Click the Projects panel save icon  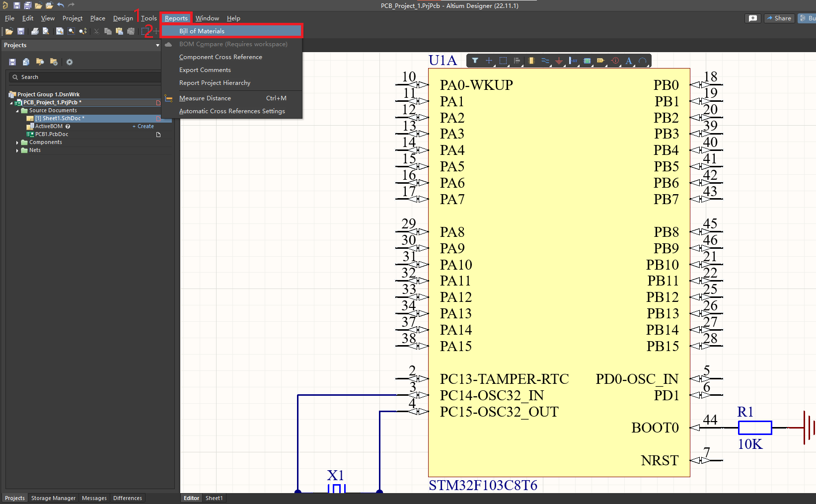(x=12, y=62)
